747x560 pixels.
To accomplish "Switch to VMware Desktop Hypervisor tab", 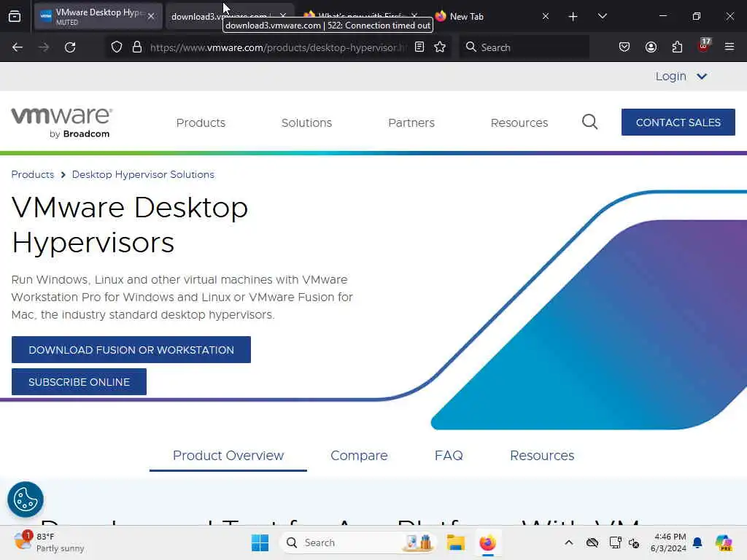I will (98, 16).
